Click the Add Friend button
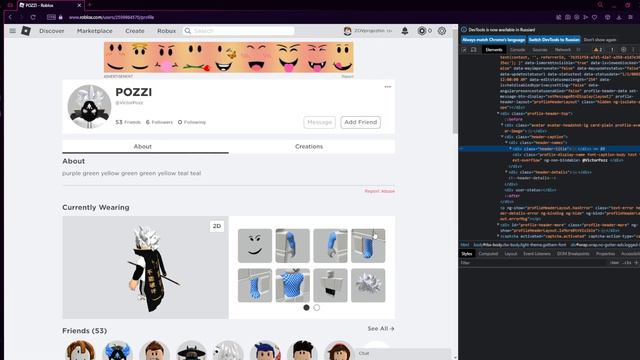This screenshot has width=640, height=360. pos(360,122)
